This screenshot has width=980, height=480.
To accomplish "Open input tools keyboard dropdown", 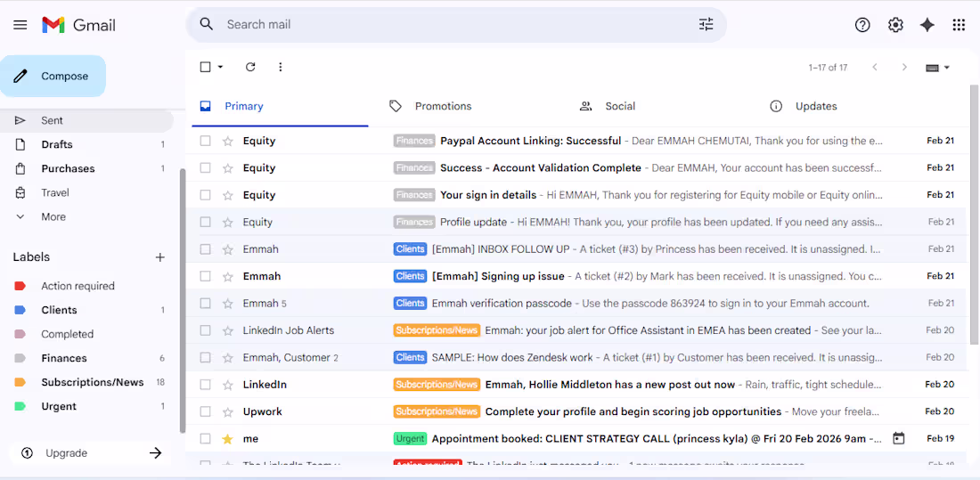I will (937, 68).
